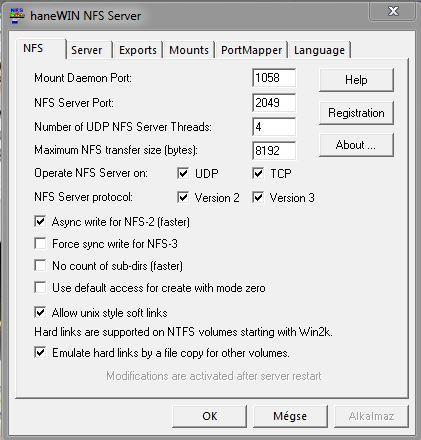Click the 'Mount Daemon Port:' label
Screen dimensions: 421x440
(x=83, y=78)
